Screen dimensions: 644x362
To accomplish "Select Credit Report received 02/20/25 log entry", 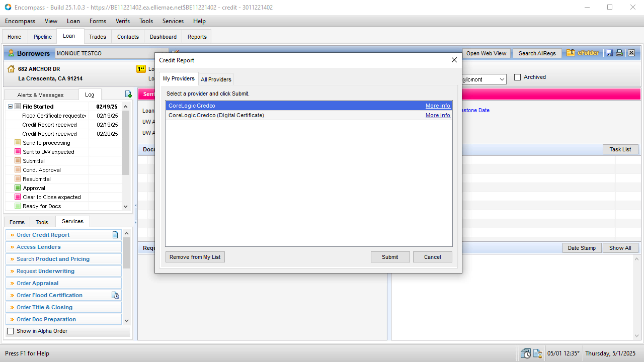I will [63, 134].
